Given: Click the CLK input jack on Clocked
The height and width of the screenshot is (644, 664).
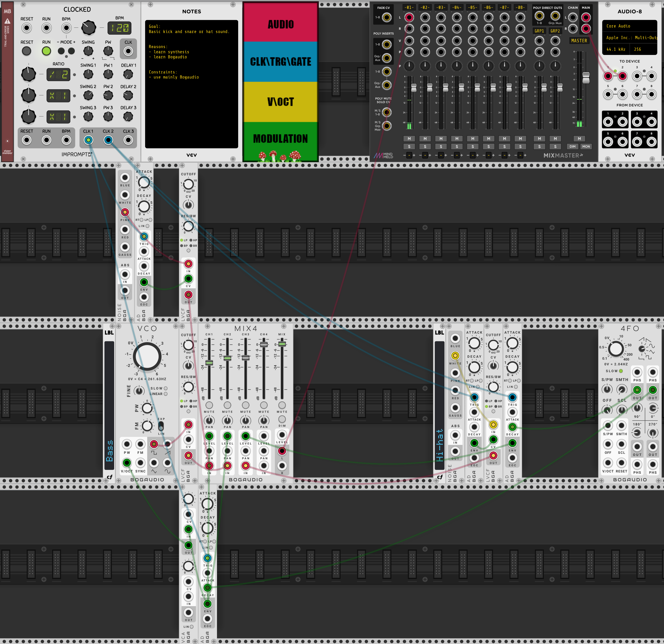Looking at the screenshot, I should 128,51.
